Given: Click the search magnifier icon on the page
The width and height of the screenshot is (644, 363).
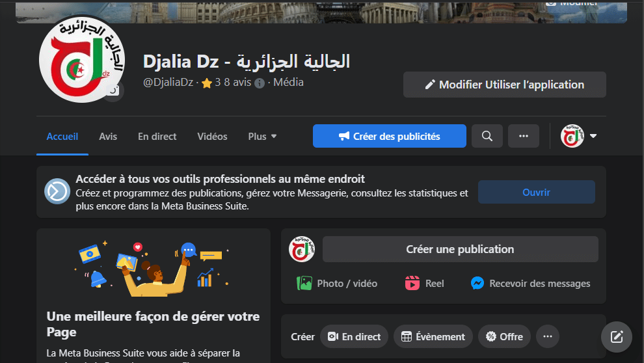Looking at the screenshot, I should 487,136.
